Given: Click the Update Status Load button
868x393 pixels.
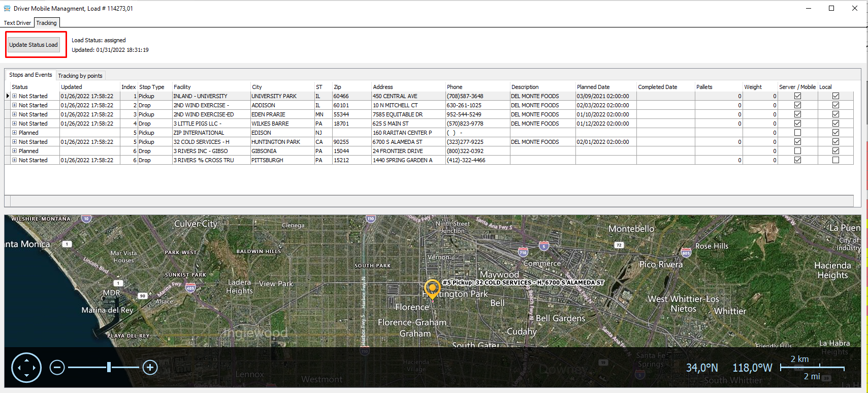Looking at the screenshot, I should [34, 45].
